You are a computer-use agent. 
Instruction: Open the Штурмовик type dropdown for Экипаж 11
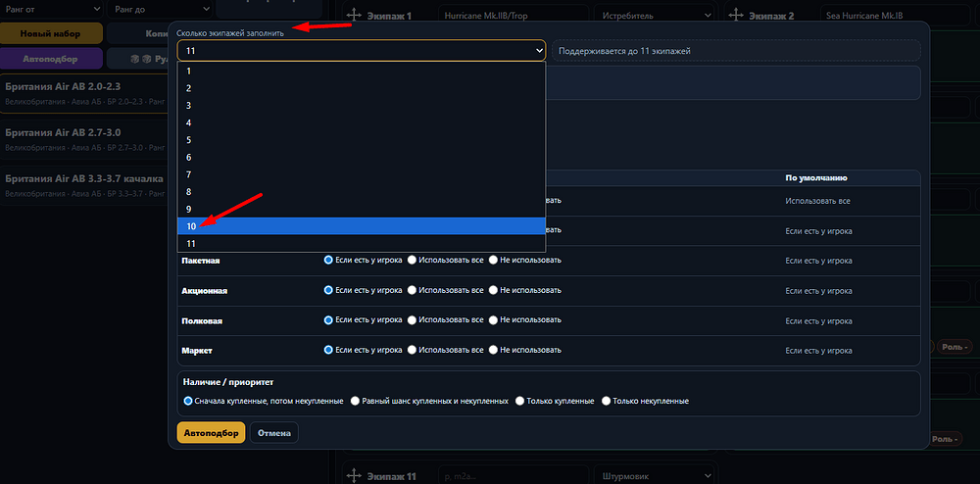coord(655,476)
